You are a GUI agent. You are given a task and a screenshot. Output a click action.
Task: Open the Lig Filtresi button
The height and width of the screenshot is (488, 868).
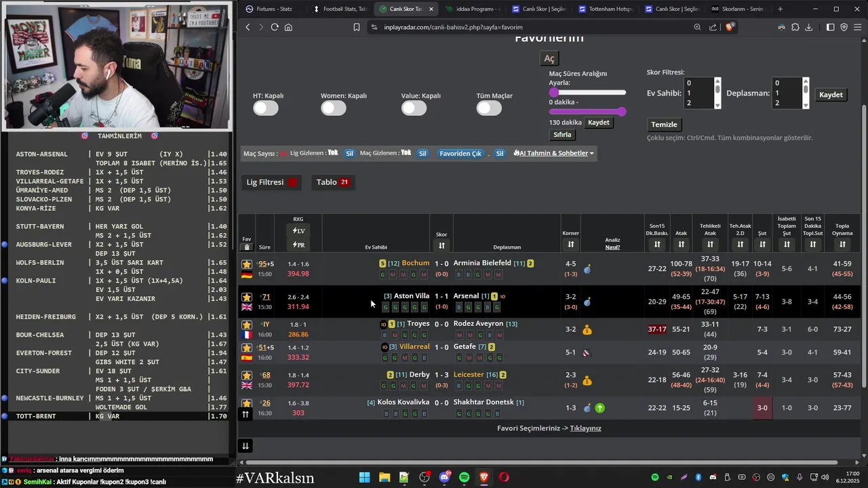tap(273, 182)
